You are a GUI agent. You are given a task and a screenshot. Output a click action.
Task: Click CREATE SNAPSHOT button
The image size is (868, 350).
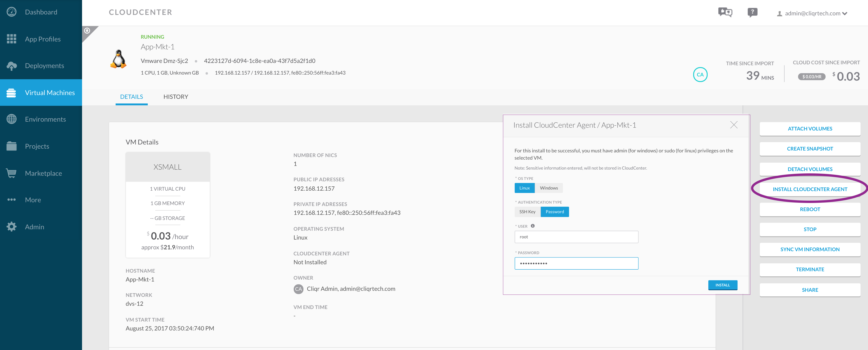[810, 149]
